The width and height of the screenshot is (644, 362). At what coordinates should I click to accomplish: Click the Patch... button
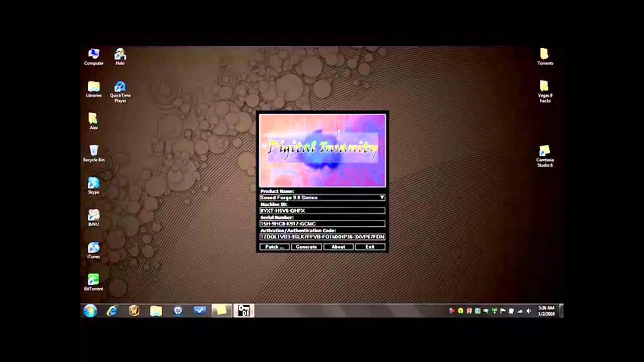pos(274,247)
